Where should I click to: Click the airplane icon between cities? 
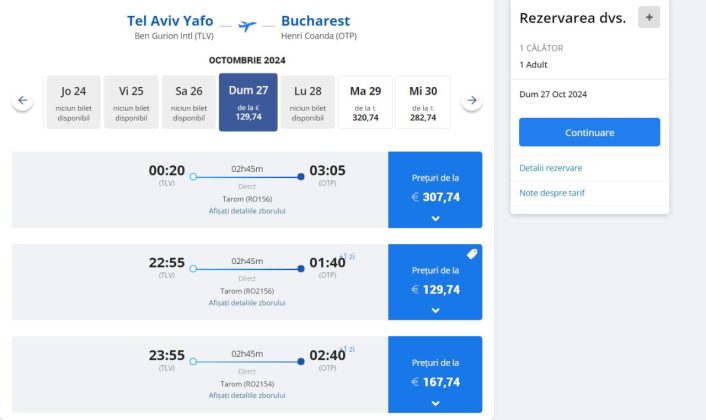pyautogui.click(x=247, y=25)
